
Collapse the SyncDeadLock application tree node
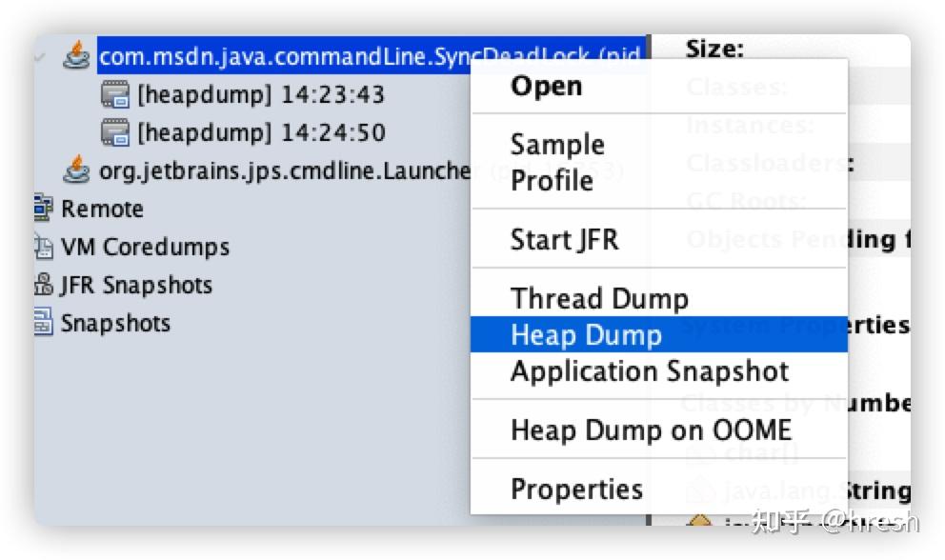(40, 55)
